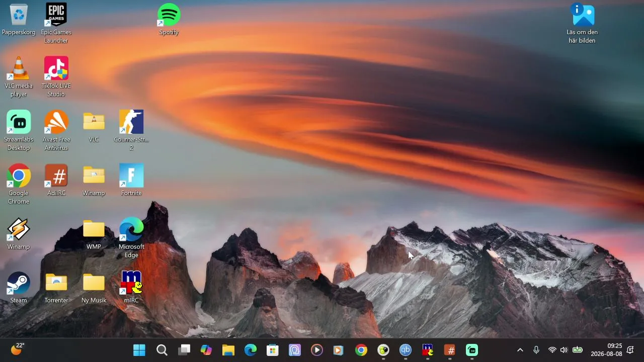Select TikTok LIVE Studio desktop icon
The width and height of the screenshot is (644, 362).
56,77
